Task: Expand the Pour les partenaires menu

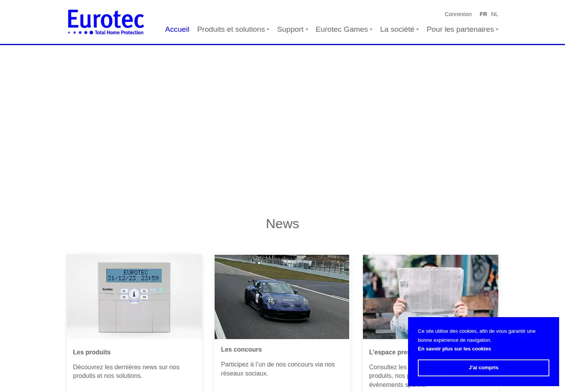Action: point(462,29)
